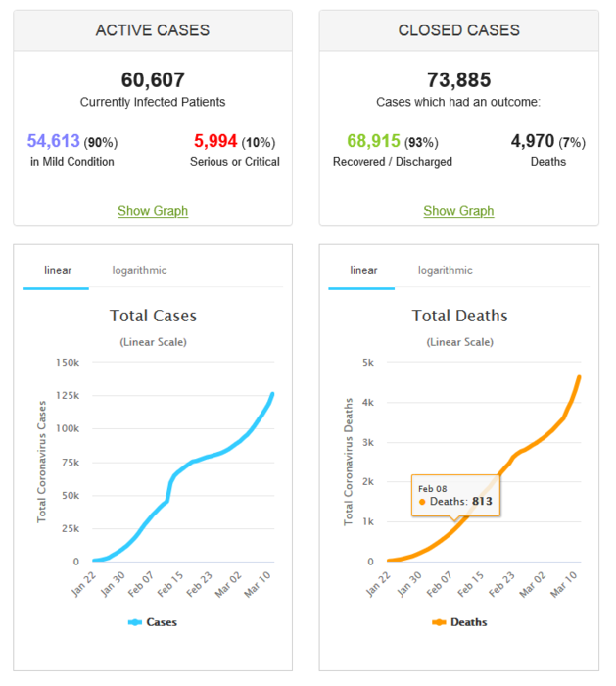Viewport: 616px width, 686px height.
Task: Select the linear tab above Total Cases chart
Action: click(58, 270)
